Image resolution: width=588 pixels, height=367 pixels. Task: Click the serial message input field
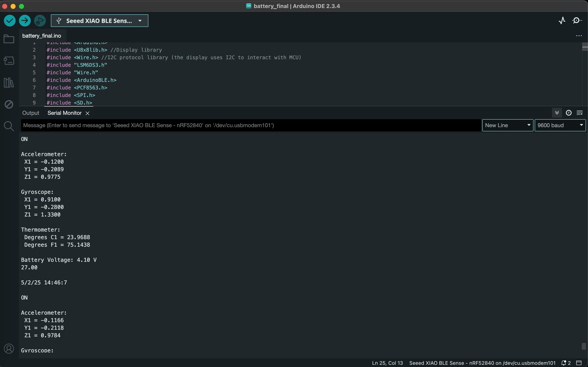(x=250, y=125)
